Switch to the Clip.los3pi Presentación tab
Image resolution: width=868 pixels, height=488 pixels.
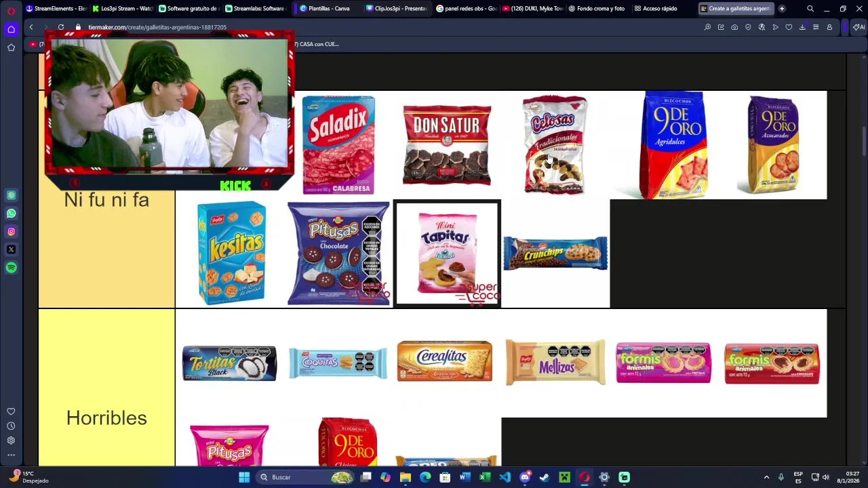pyautogui.click(x=397, y=9)
